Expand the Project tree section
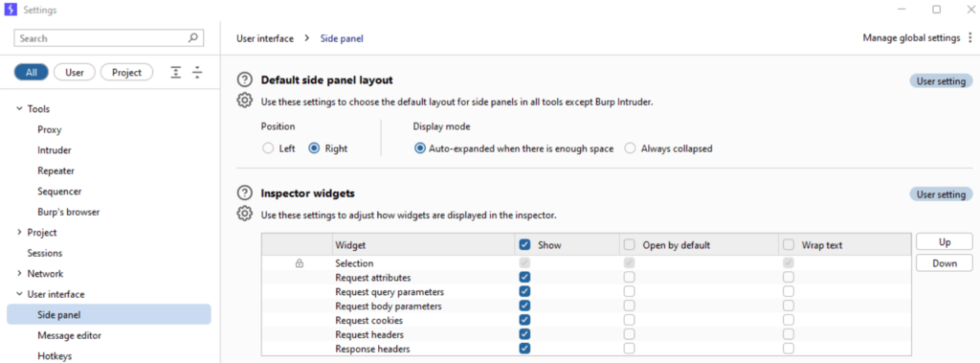This screenshot has width=980, height=363. pyautogui.click(x=19, y=232)
